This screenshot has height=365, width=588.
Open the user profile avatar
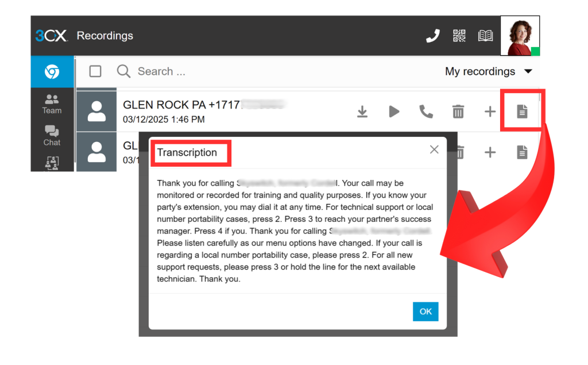click(520, 36)
